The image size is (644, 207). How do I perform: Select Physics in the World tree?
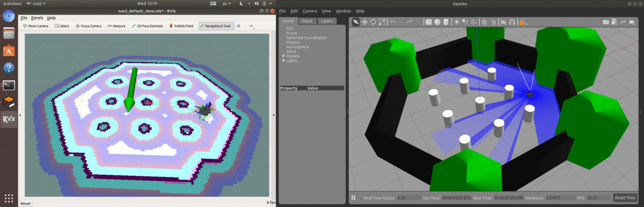pos(293,42)
